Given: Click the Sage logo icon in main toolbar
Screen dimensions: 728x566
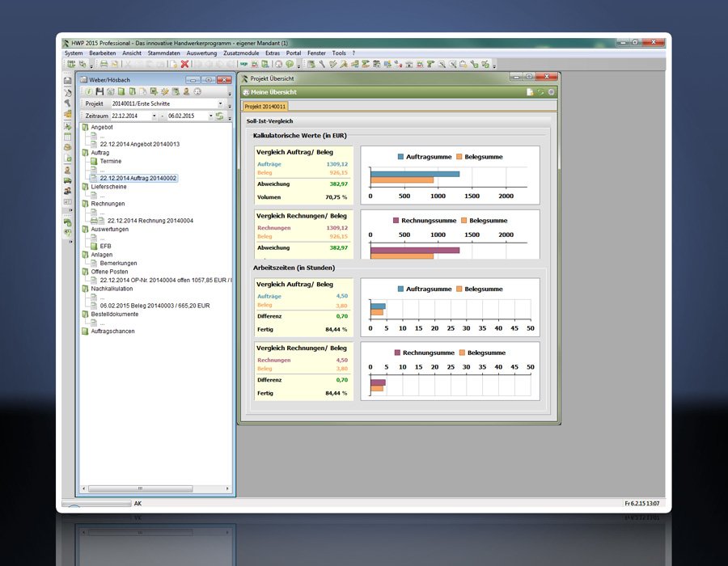Looking at the screenshot, I should point(243,63).
